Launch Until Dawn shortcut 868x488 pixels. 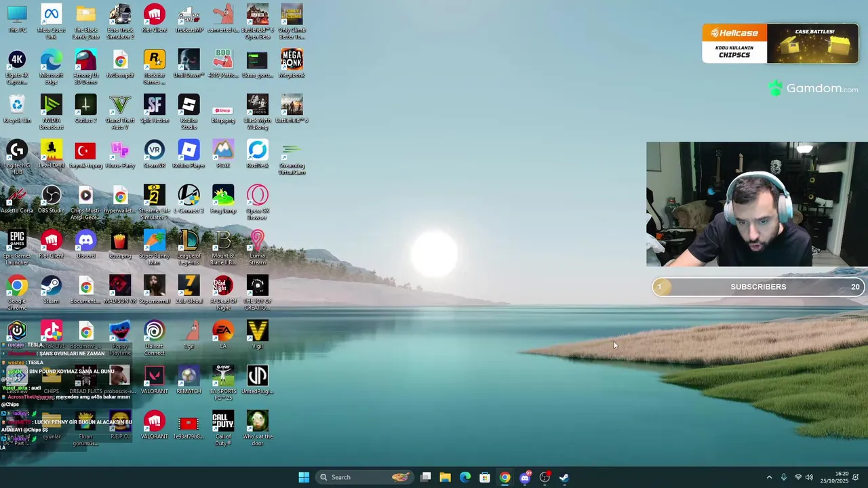coord(189,64)
